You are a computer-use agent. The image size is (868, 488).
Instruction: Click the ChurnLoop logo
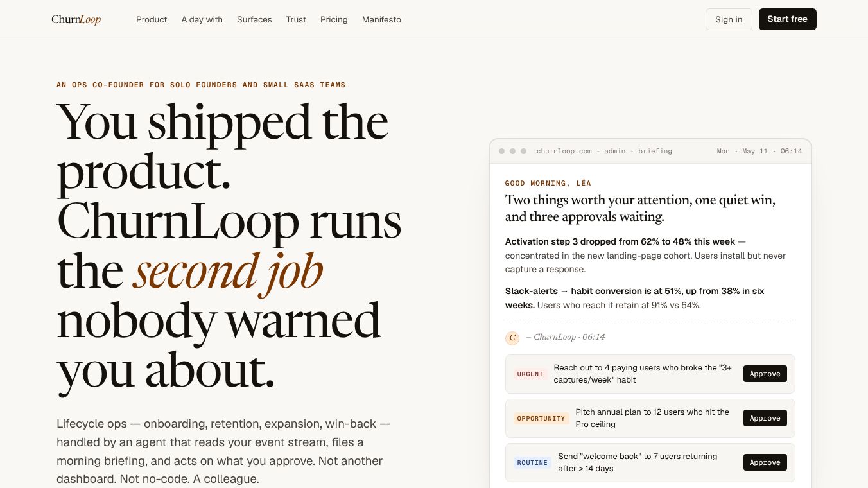pyautogui.click(x=76, y=19)
